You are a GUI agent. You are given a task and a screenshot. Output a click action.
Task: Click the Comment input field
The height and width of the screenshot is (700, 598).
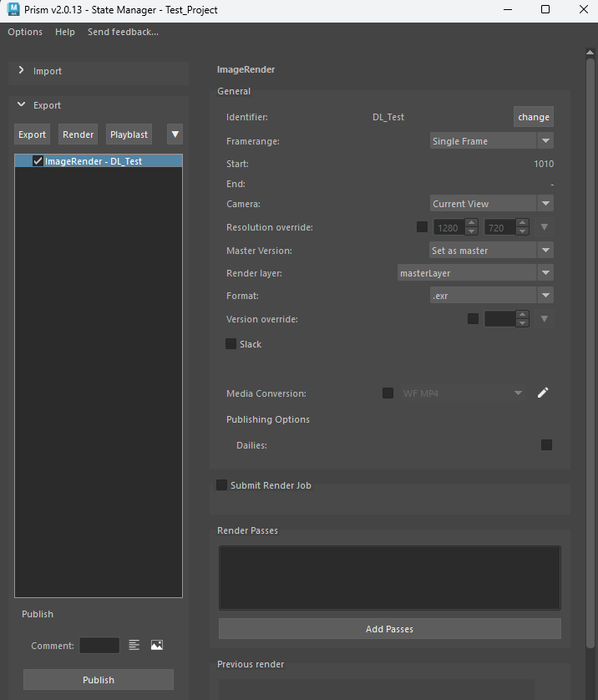99,645
